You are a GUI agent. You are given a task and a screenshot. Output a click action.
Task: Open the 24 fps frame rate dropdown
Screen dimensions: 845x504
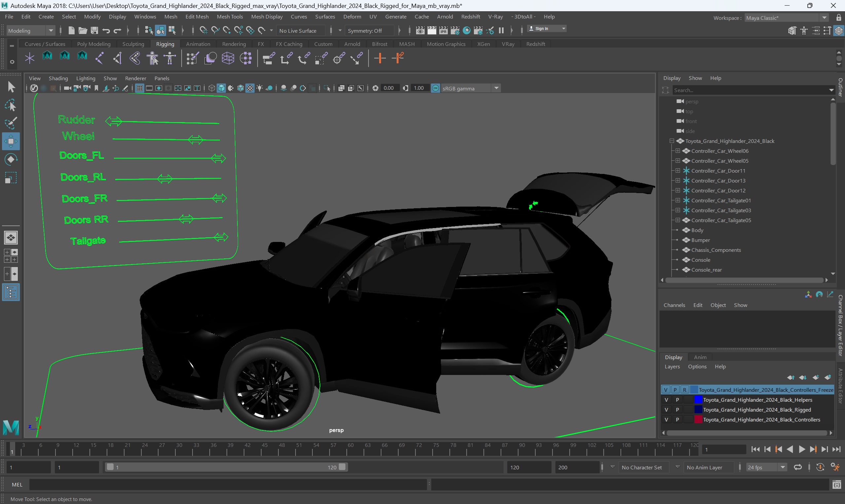(766, 467)
